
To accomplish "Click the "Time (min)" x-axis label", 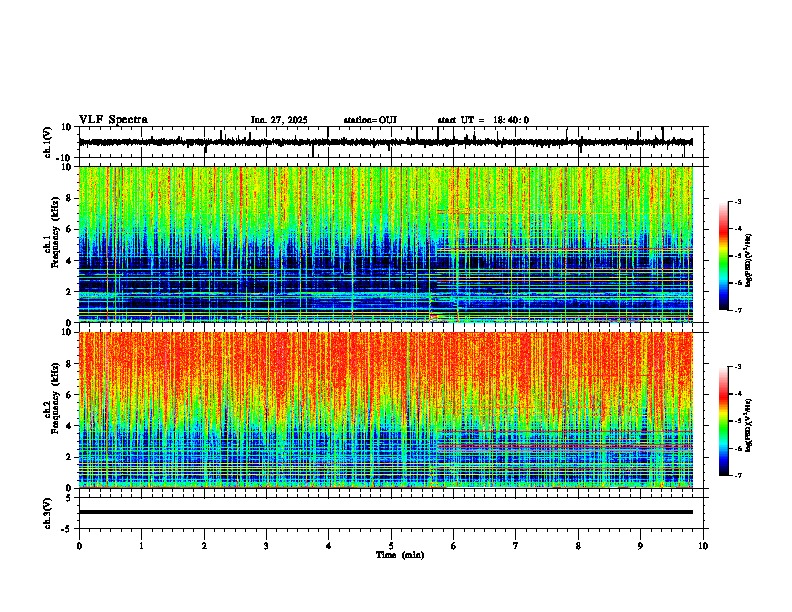I will 400,555.
